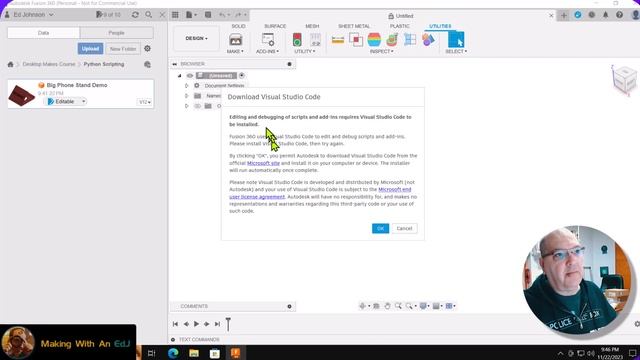Click Desktop Makers Course breadcrumb
The image size is (640, 360).
point(49,64)
